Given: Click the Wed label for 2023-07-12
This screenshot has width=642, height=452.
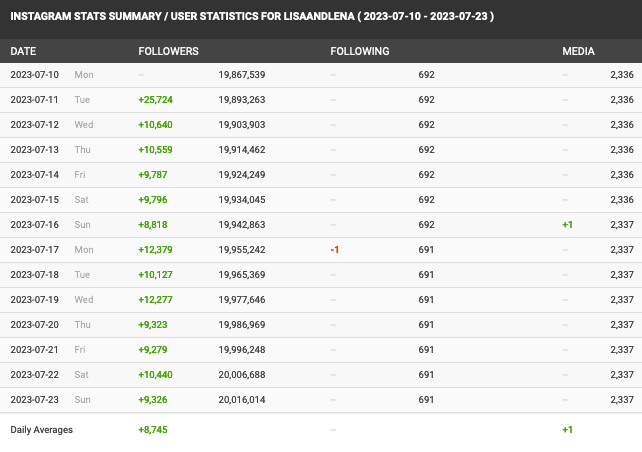Looking at the screenshot, I should (84, 125).
